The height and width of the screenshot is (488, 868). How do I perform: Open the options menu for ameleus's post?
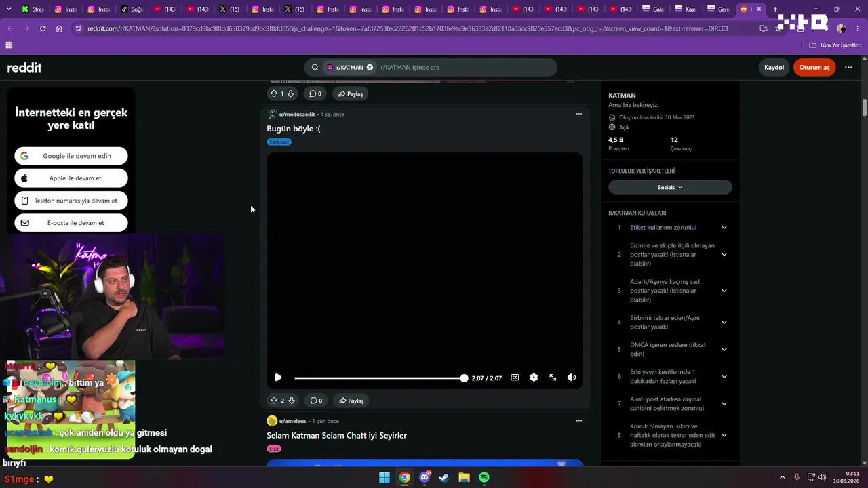point(579,421)
